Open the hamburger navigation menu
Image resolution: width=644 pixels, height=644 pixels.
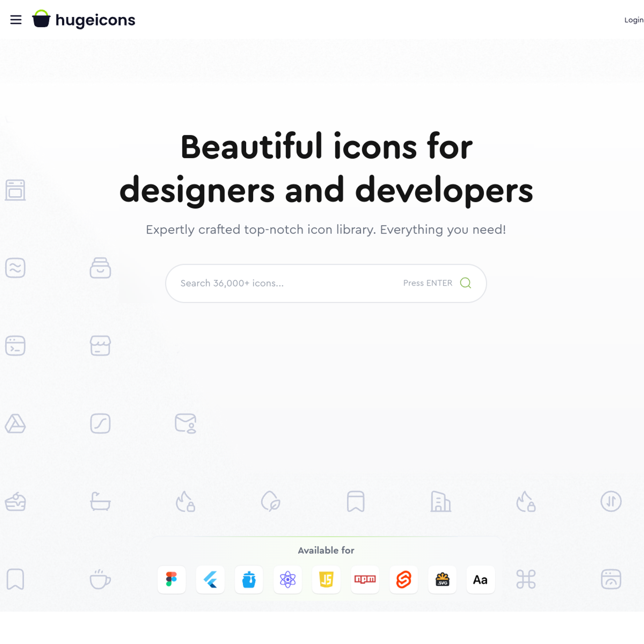coord(16,20)
